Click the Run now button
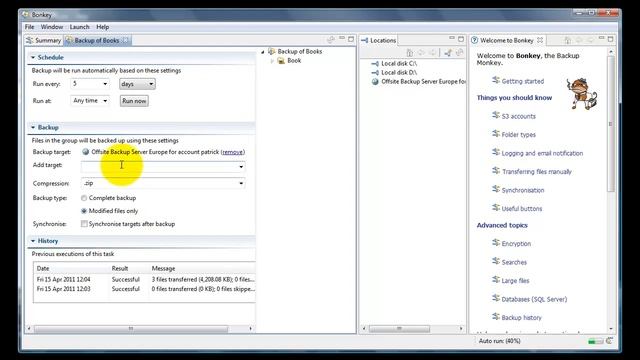Viewport: 640px width, 360px height. (x=134, y=101)
